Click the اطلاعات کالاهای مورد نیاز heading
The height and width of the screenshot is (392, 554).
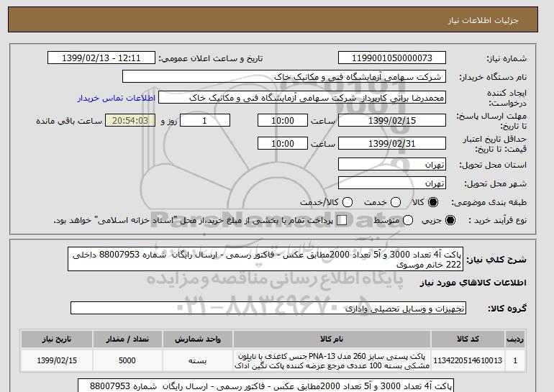473,283
